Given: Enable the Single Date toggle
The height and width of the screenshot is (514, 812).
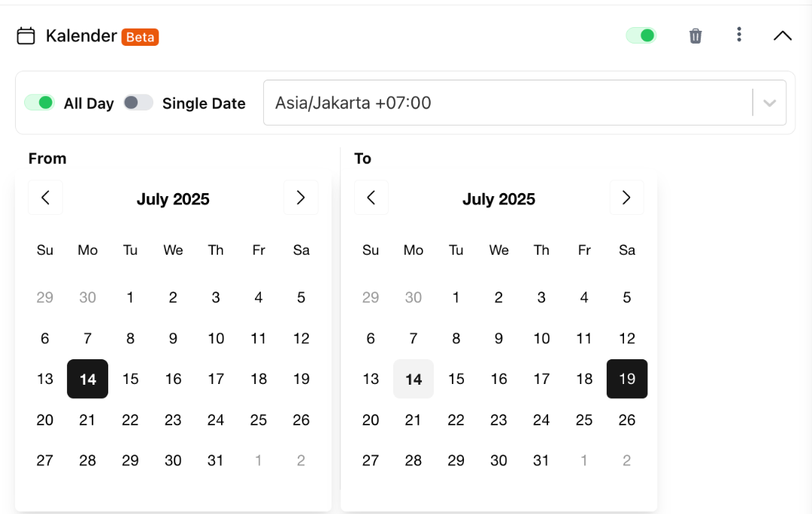Looking at the screenshot, I should click(138, 102).
